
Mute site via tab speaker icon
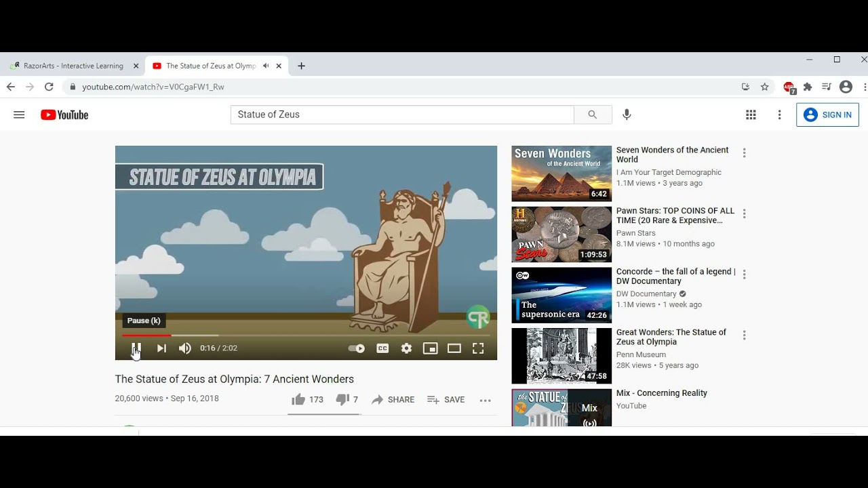pos(266,66)
